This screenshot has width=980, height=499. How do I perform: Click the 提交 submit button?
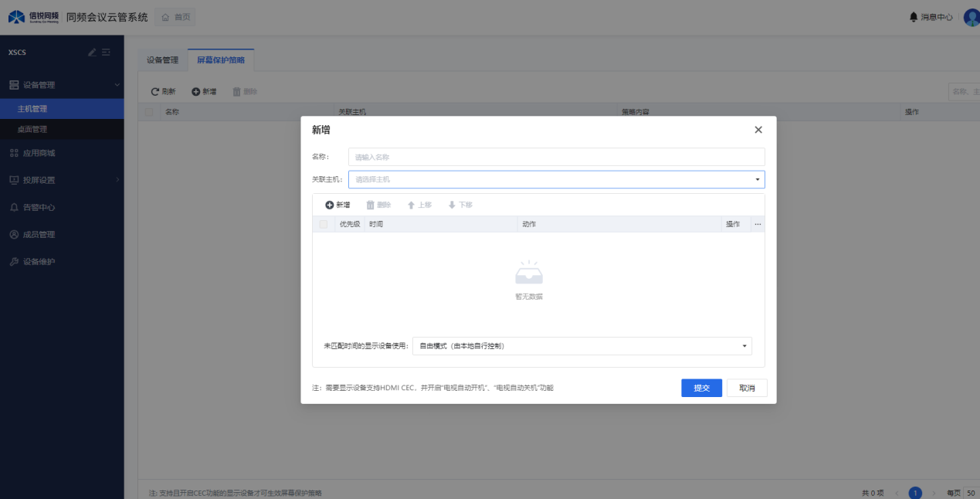[701, 388]
